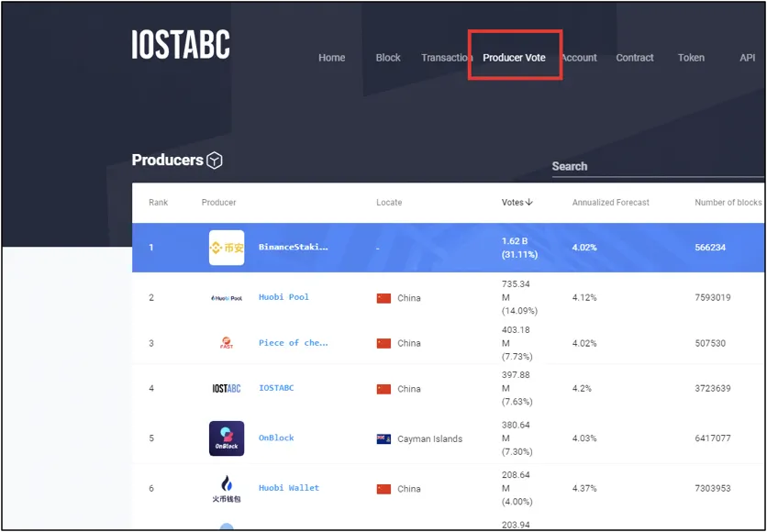Screen dimensions: 767x532
Task: Open the Block menu item
Action: (388, 58)
